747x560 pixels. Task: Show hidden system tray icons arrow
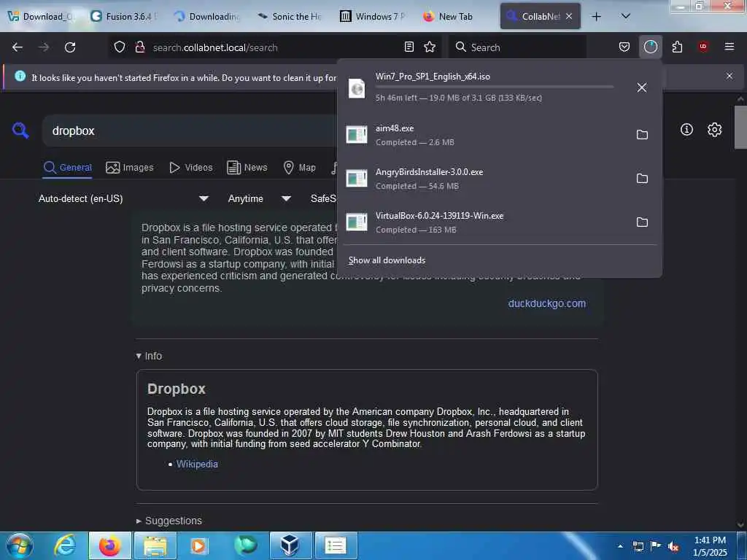[620, 546]
